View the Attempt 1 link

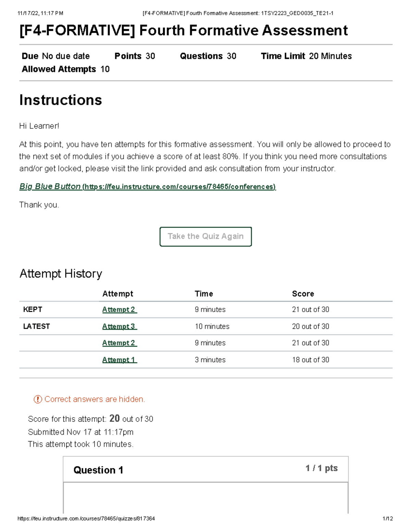[119, 360]
